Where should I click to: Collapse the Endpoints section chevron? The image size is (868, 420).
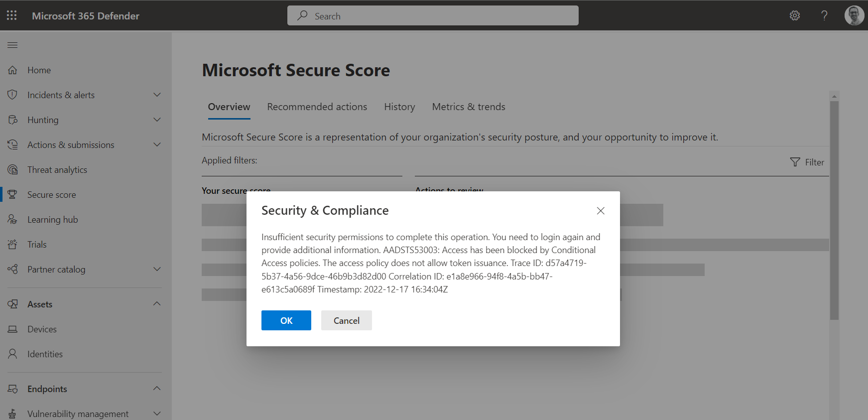(157, 389)
